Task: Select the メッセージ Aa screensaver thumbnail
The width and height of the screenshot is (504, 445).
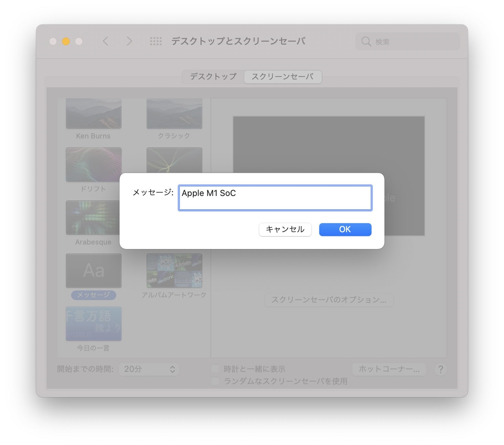Action: pos(94,271)
